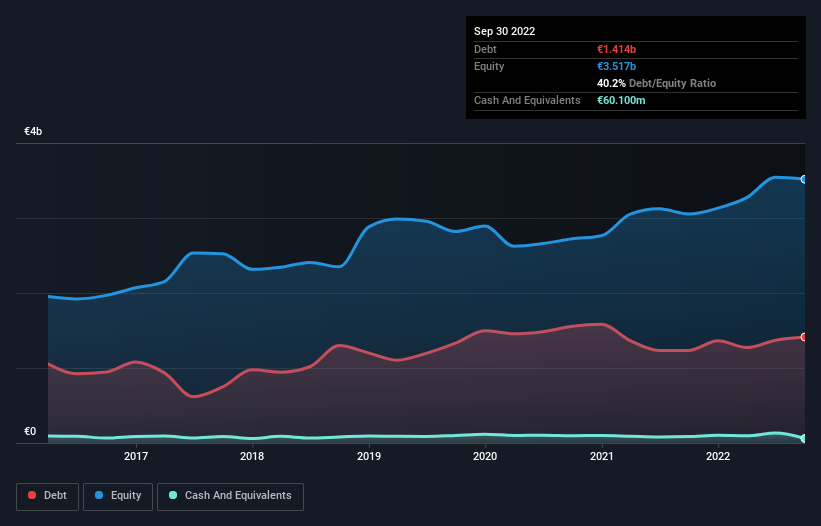Click the tooltip's Cash And Equivalents label

click(527, 100)
